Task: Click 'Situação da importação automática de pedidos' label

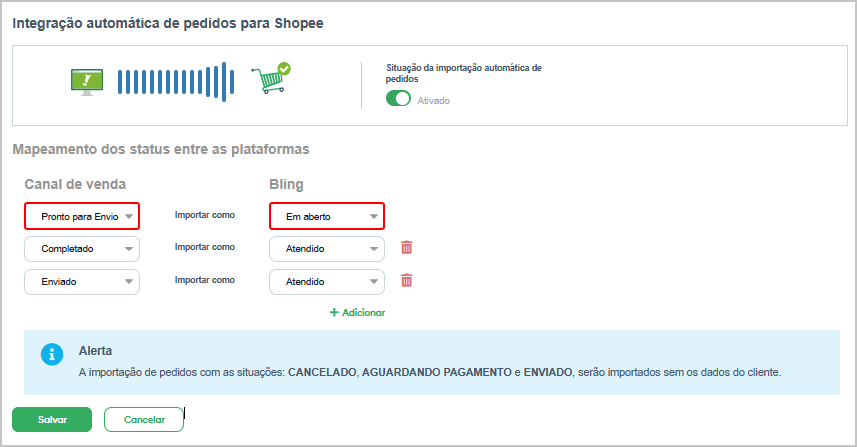Action: point(463,73)
